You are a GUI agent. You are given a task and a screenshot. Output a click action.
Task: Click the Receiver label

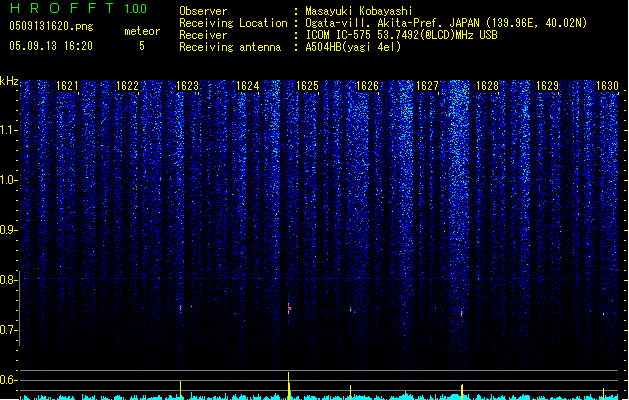pyautogui.click(x=203, y=35)
